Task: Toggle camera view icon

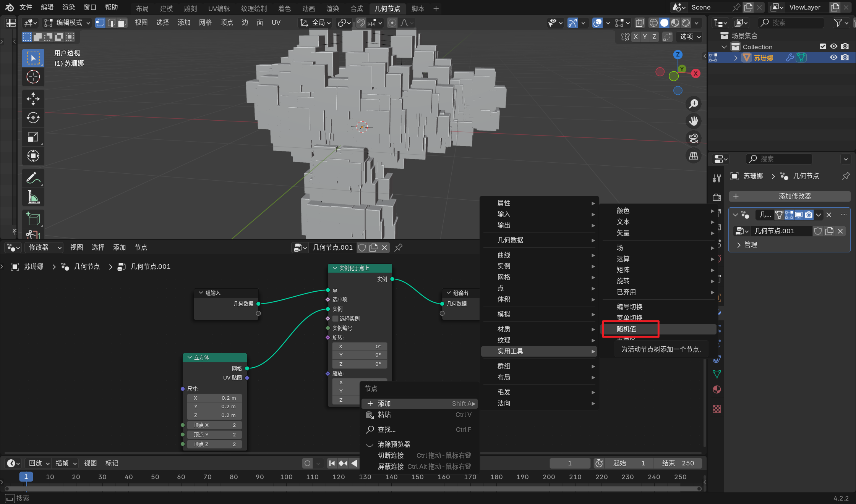Action: pyautogui.click(x=693, y=138)
